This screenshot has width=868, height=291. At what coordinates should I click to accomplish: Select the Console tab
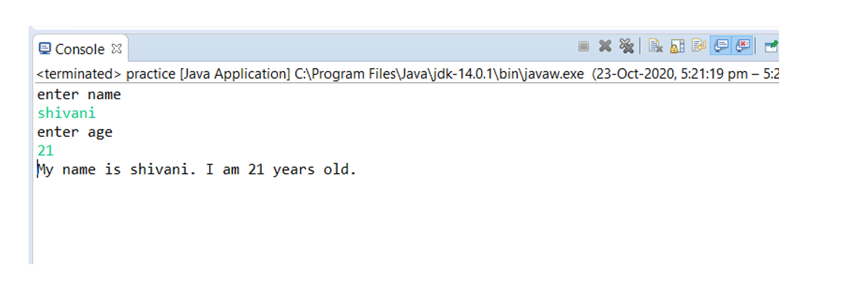(x=80, y=49)
